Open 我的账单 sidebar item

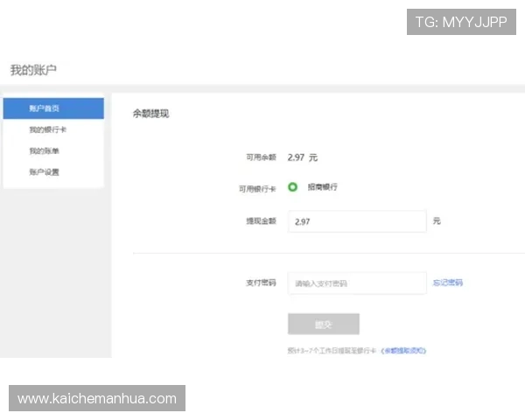coord(45,150)
